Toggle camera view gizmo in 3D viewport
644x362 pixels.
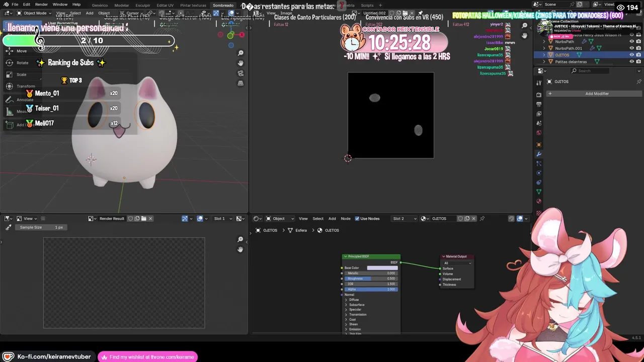click(240, 73)
